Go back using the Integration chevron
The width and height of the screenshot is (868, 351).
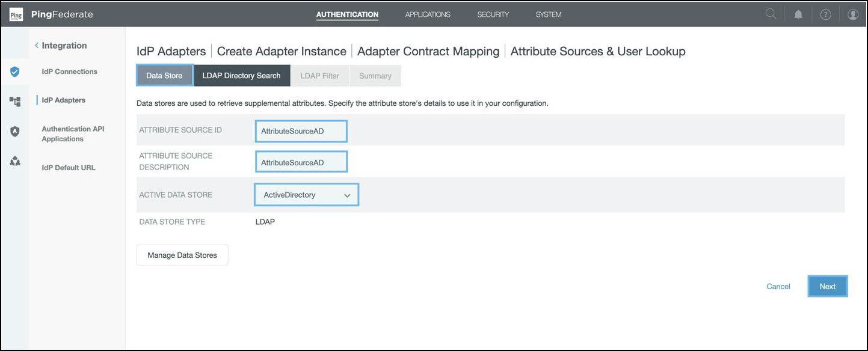pyautogui.click(x=37, y=46)
